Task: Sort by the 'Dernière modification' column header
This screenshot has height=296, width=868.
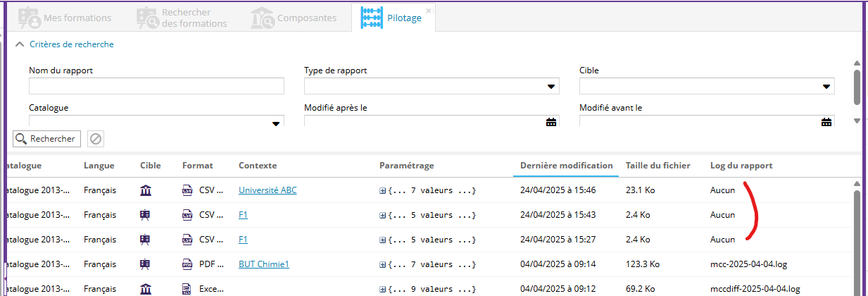Action: 566,166
